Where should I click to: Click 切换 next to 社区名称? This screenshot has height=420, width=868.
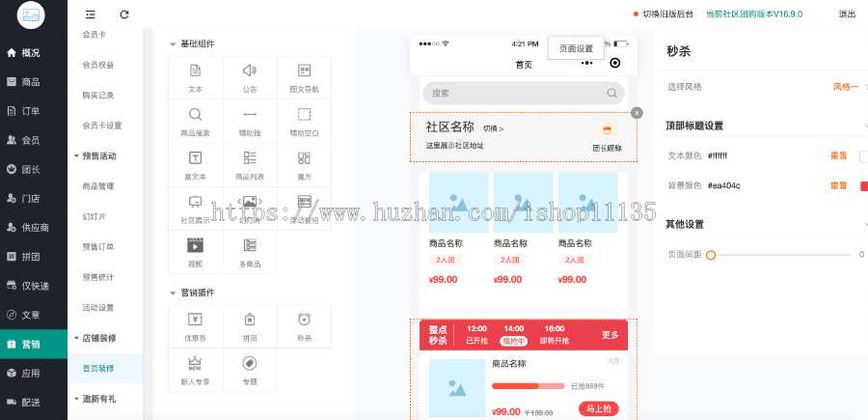(494, 128)
